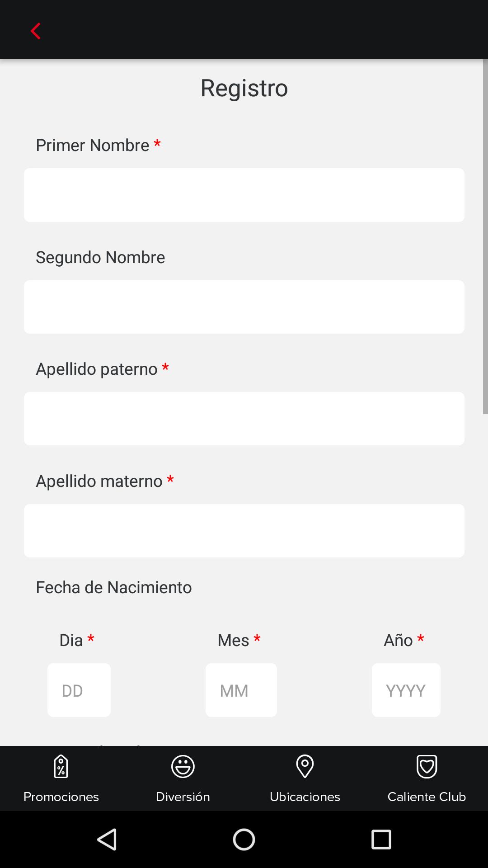The width and height of the screenshot is (488, 868).
Task: Tap the red back arrow
Action: [x=35, y=31]
